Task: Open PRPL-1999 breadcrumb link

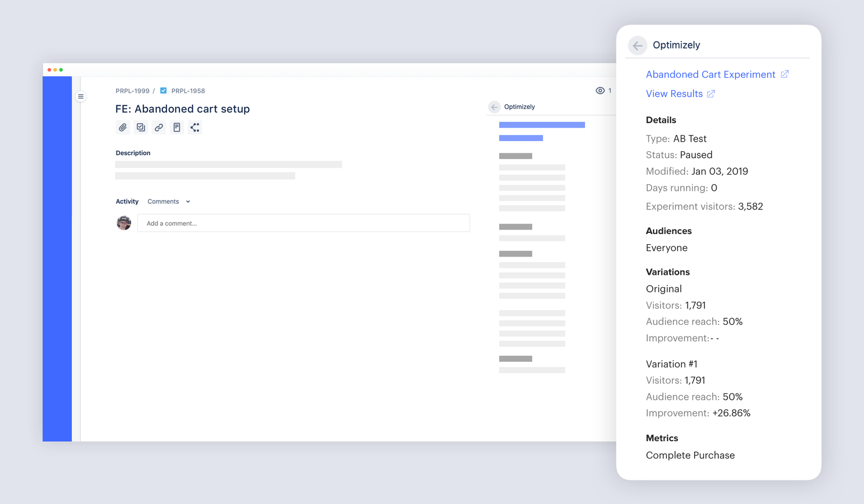Action: tap(132, 91)
